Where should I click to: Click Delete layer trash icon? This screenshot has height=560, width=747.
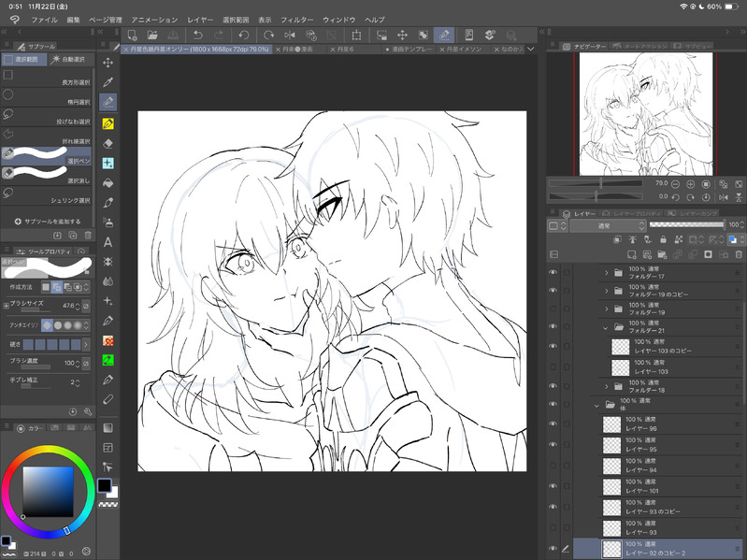tap(739, 255)
